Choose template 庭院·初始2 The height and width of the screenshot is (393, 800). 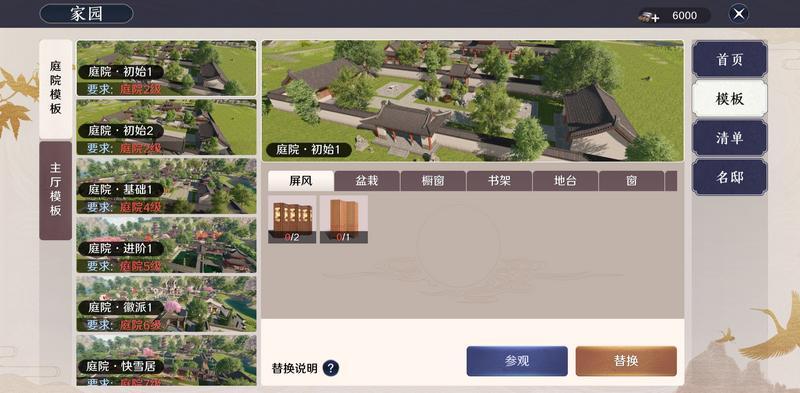tap(166, 127)
